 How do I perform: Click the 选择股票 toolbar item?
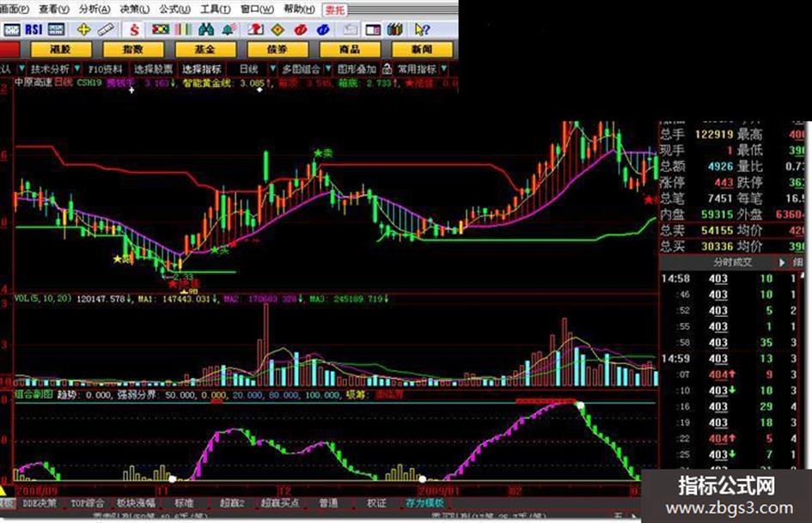[x=153, y=69]
